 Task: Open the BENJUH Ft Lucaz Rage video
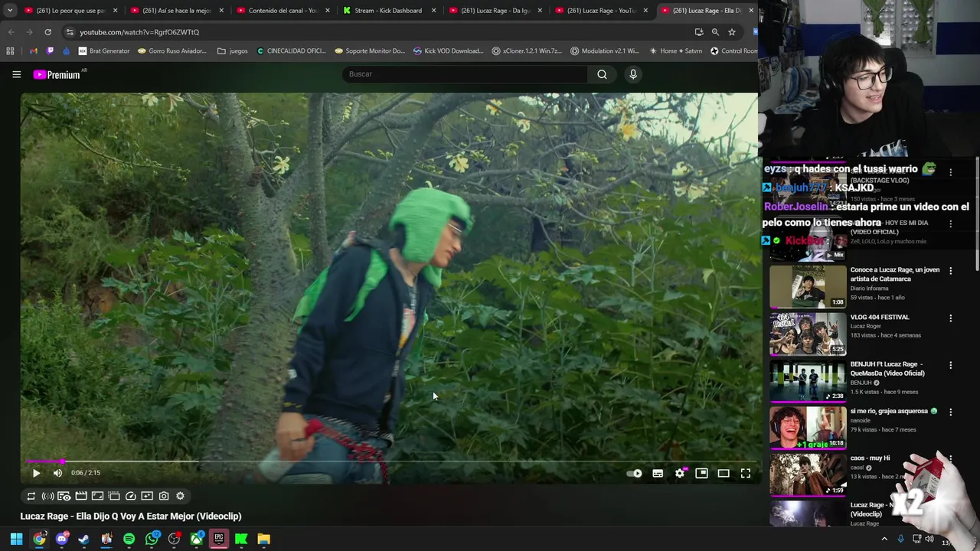click(808, 380)
